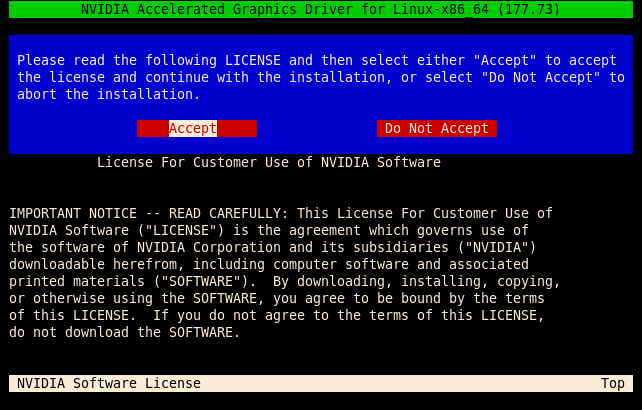
Task: Select the Accept button
Action: (x=197, y=129)
